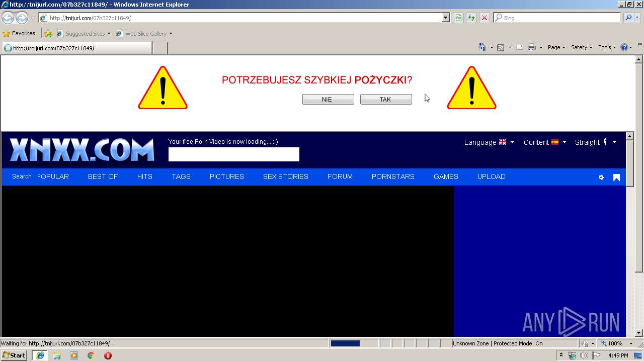
Task: Click the page loading progress bar
Action: click(353, 343)
